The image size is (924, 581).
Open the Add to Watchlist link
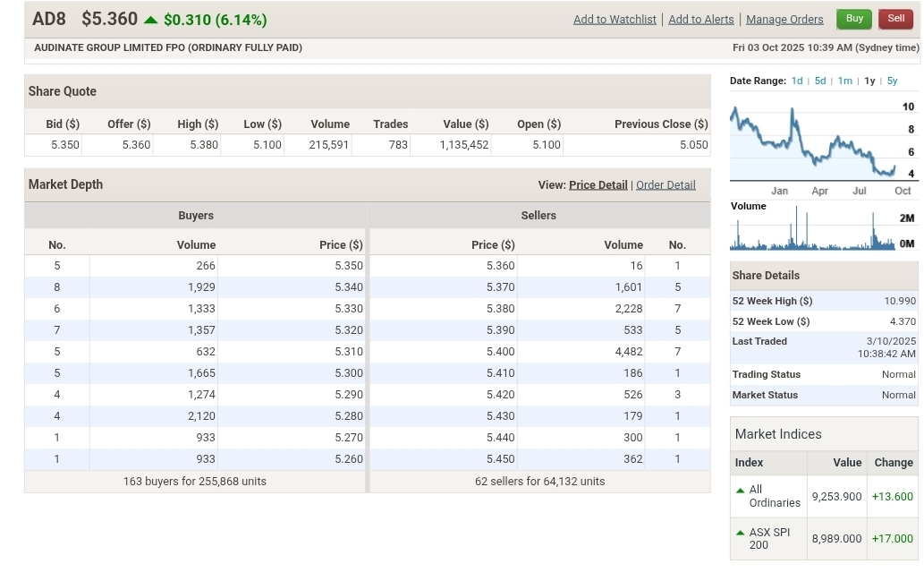[x=615, y=20]
